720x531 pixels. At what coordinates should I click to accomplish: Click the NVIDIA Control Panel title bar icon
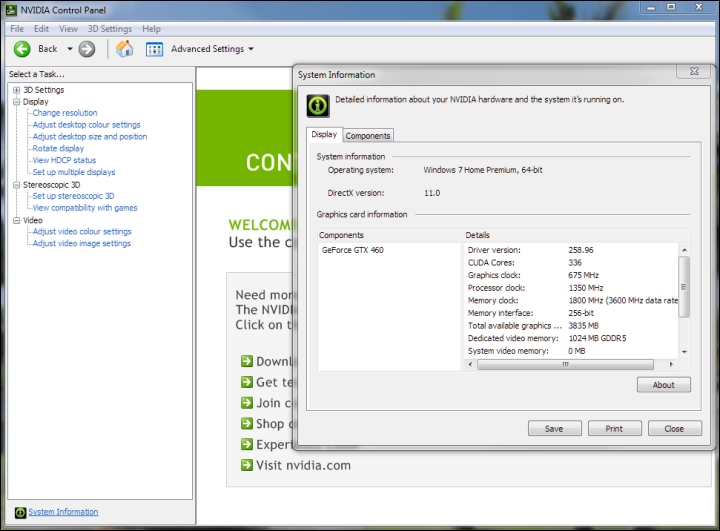[x=11, y=10]
